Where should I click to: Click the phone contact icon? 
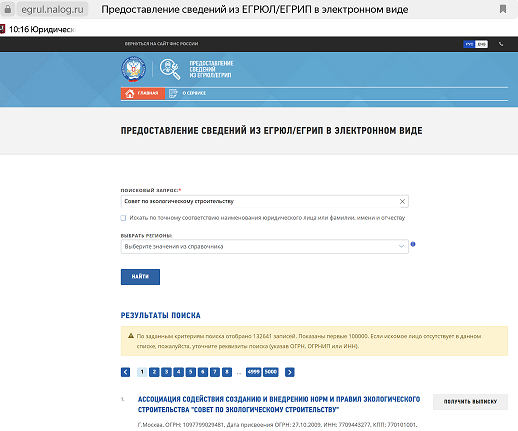[x=501, y=44]
